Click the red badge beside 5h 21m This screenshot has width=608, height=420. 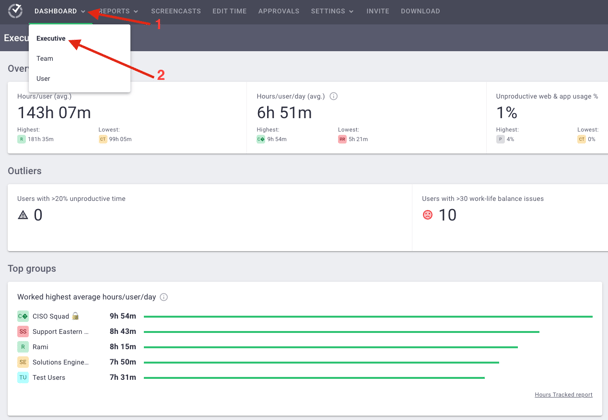pos(342,139)
